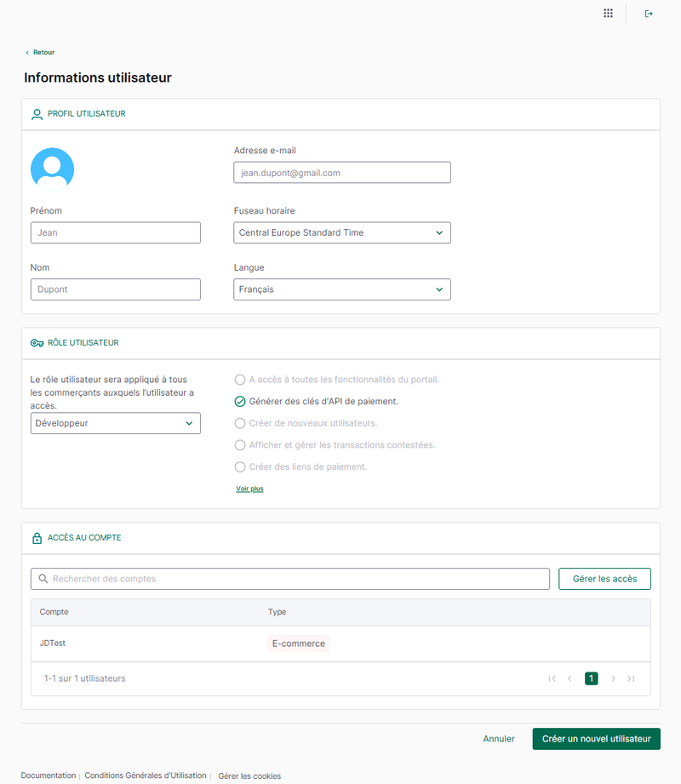The height and width of the screenshot is (784, 681).
Task: Go to previous page arrow in pagination
Action: click(569, 678)
